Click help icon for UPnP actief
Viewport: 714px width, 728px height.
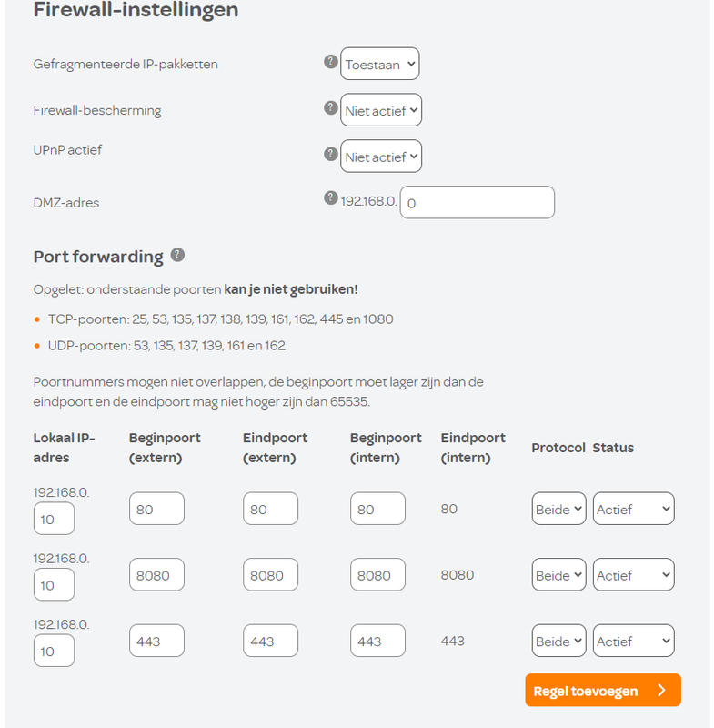point(331,154)
